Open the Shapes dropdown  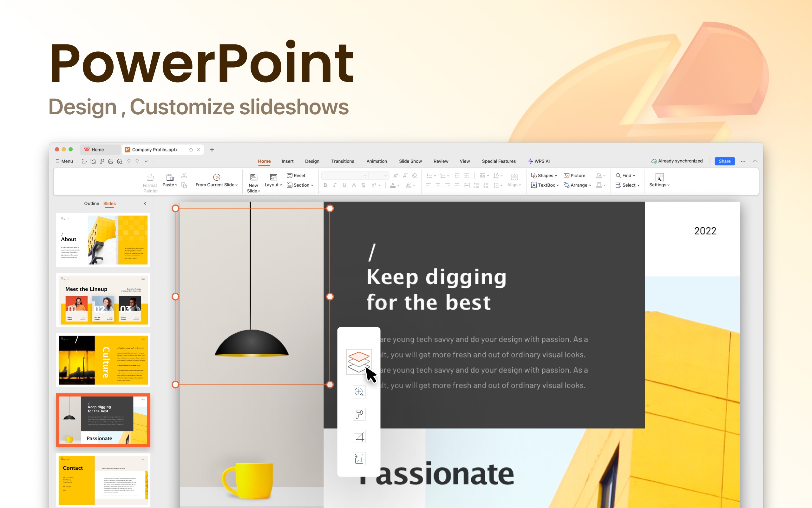click(x=544, y=176)
